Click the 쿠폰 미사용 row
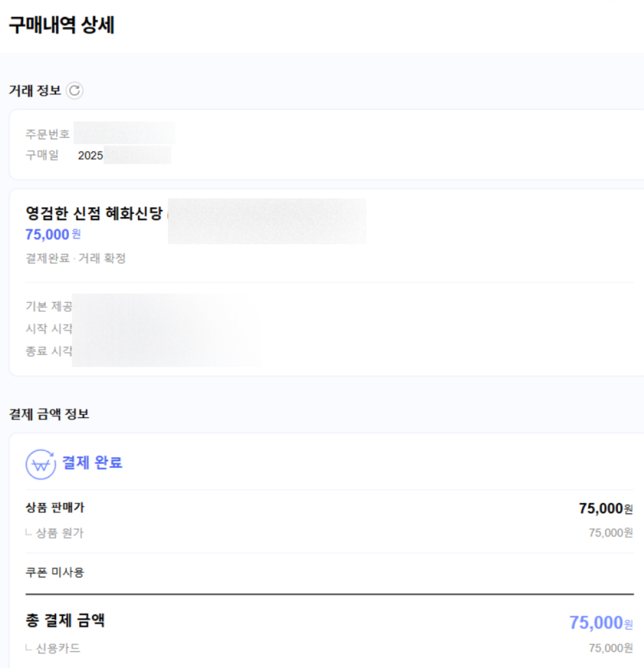644x668 pixels. pos(55,572)
